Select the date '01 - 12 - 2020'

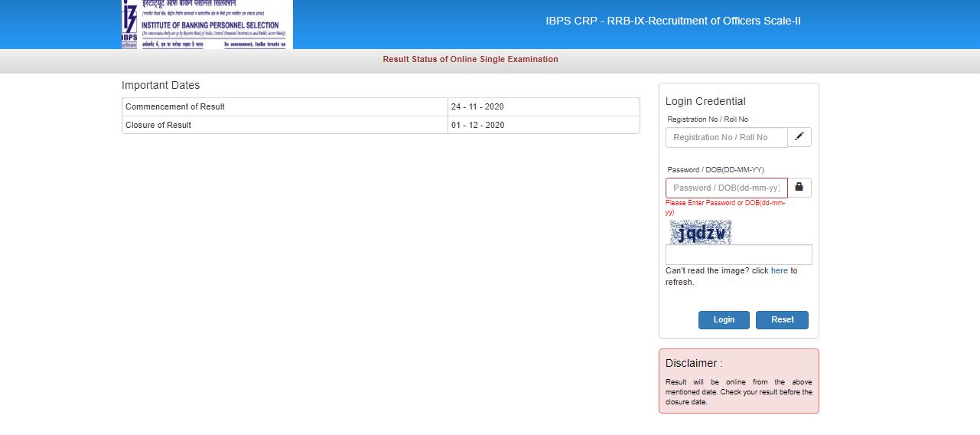(477, 125)
